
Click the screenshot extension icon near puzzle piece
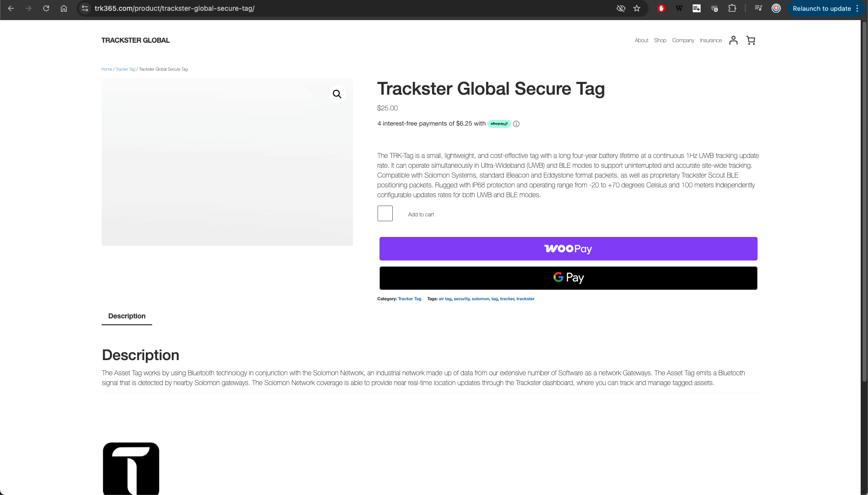coord(714,8)
